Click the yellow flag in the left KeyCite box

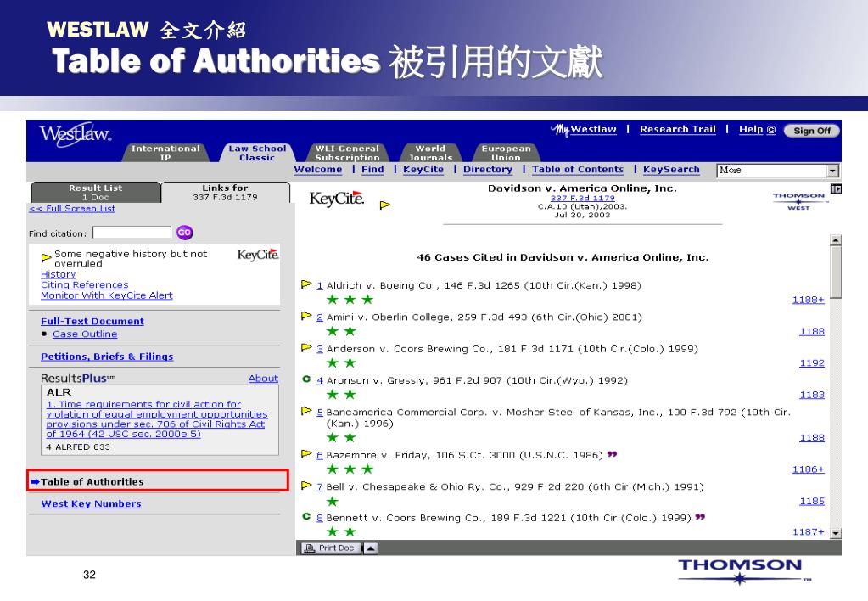coord(47,257)
